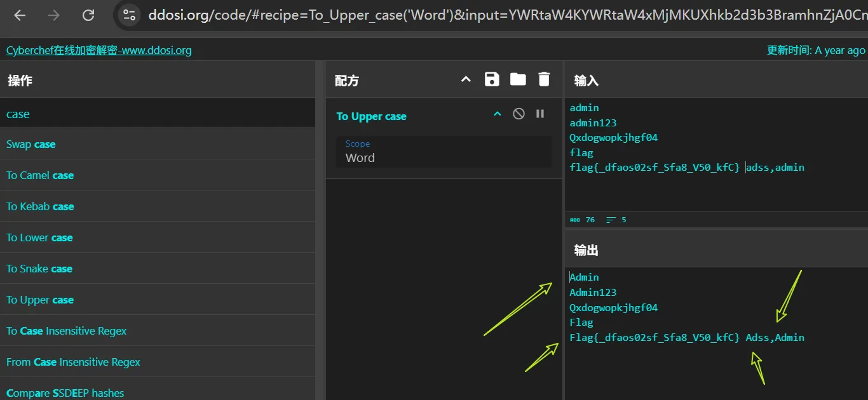Image resolution: width=868 pixels, height=400 pixels.
Task: Clear the recipe with trash icon
Action: click(x=544, y=79)
